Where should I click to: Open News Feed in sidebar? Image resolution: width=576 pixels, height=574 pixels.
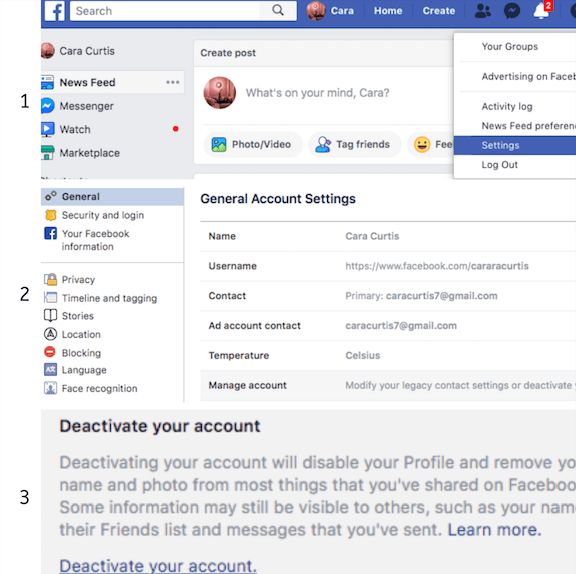112,82
